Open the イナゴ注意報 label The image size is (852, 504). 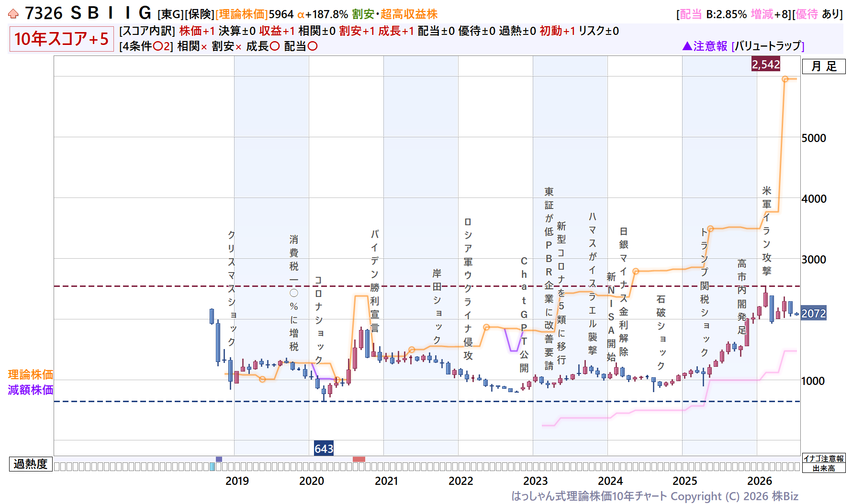pyautogui.click(x=824, y=459)
